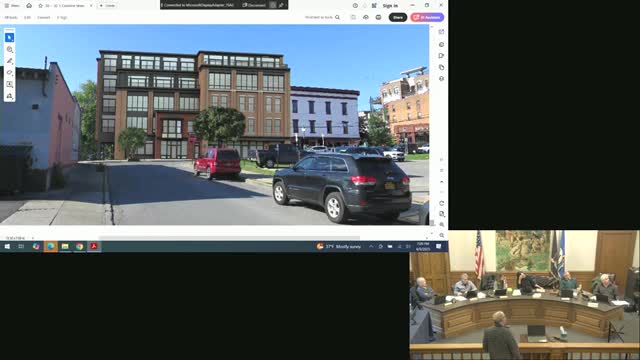Select the signature stamp tool in left toolbar
The height and width of the screenshot is (360, 640).
click(x=9, y=96)
